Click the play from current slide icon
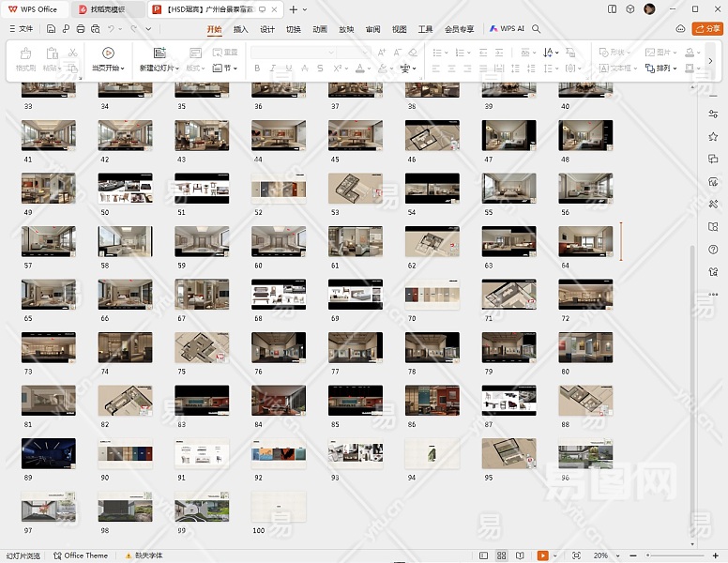The image size is (728, 563). (x=108, y=53)
